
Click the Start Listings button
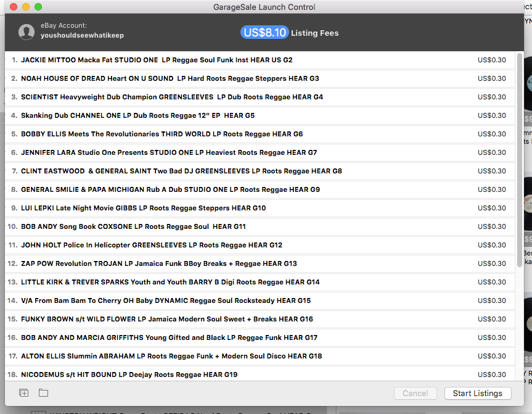(478, 393)
